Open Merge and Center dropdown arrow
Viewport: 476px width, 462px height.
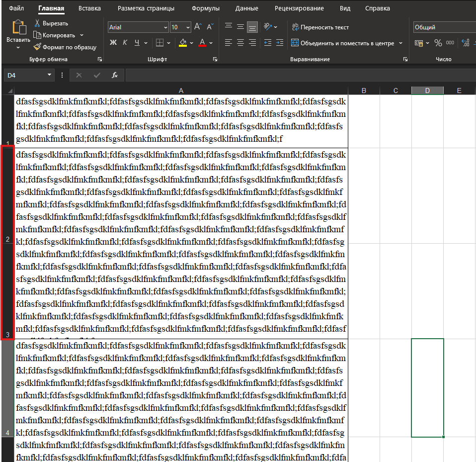[400, 43]
